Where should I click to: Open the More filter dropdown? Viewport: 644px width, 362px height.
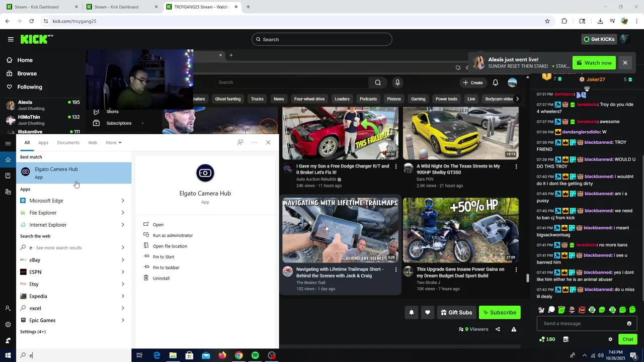113,143
